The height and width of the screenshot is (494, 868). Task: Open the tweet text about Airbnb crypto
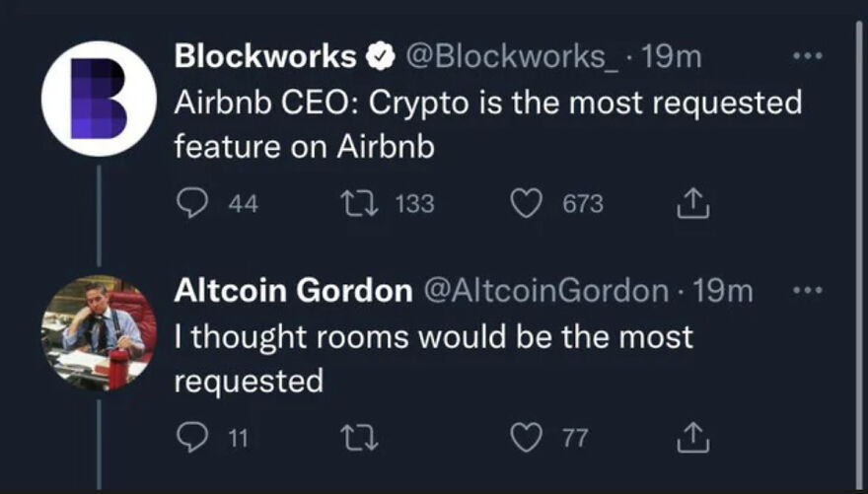click(487, 123)
